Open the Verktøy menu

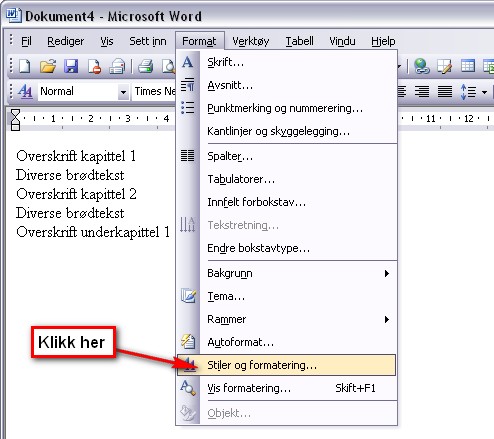point(251,41)
